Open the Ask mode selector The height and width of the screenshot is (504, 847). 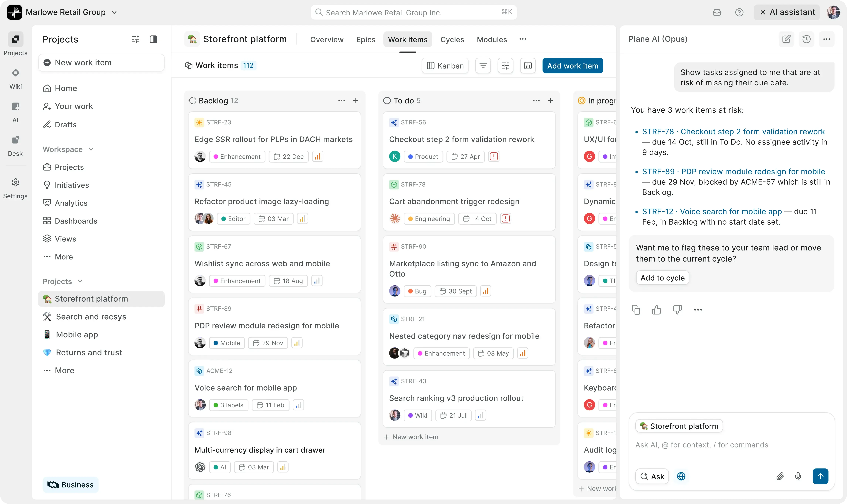click(652, 476)
